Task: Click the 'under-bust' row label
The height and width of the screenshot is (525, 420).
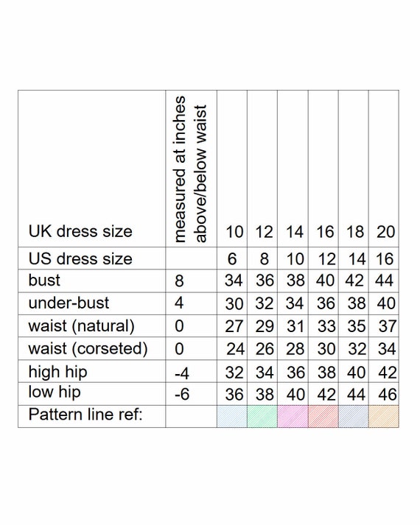Action: [69, 303]
